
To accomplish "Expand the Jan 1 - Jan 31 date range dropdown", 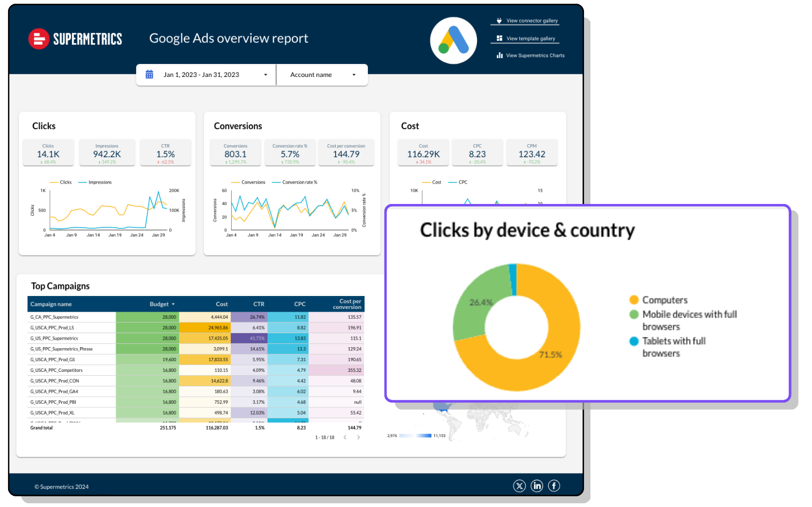I will tap(265, 75).
